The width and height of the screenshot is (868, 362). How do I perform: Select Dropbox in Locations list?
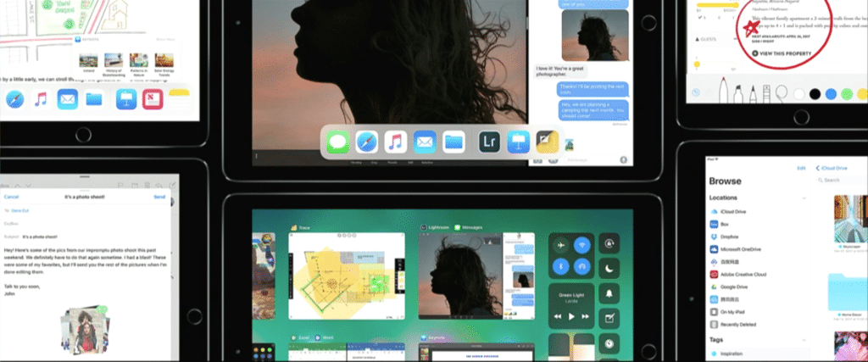pyautogui.click(x=728, y=237)
